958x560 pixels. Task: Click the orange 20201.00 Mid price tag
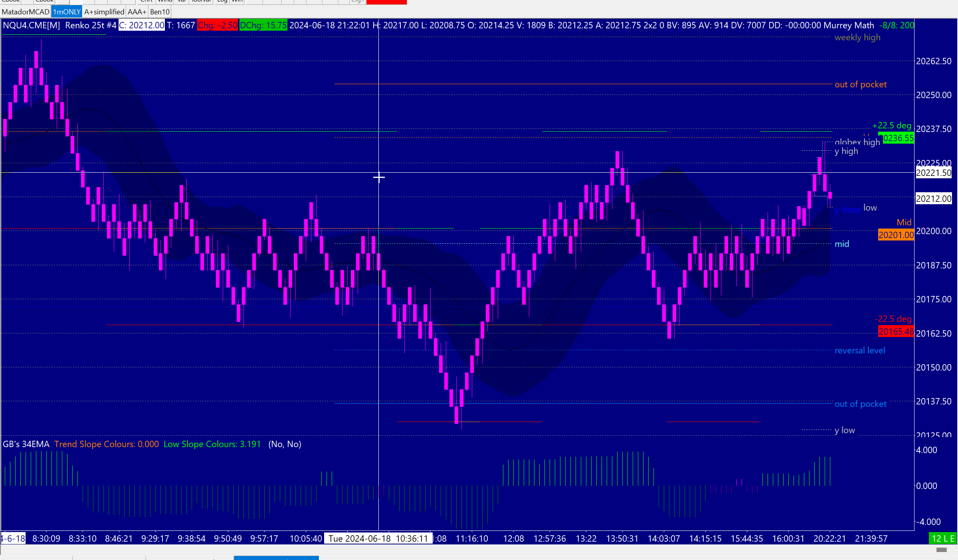pyautogui.click(x=896, y=235)
